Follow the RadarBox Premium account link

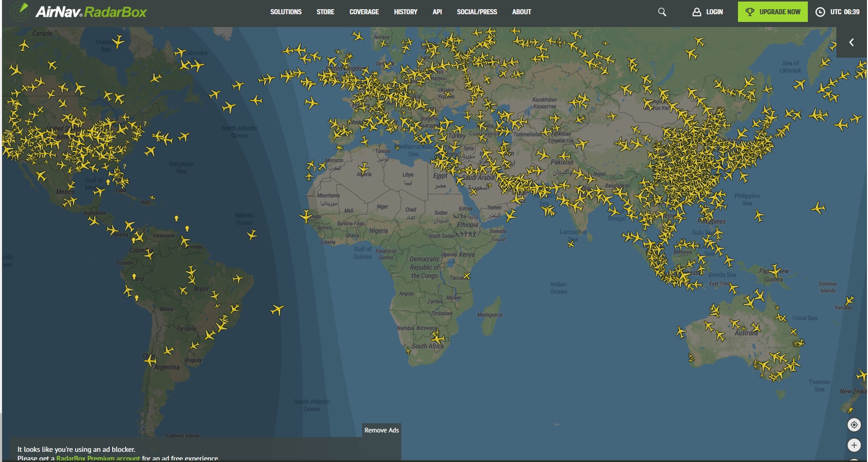[98, 458]
